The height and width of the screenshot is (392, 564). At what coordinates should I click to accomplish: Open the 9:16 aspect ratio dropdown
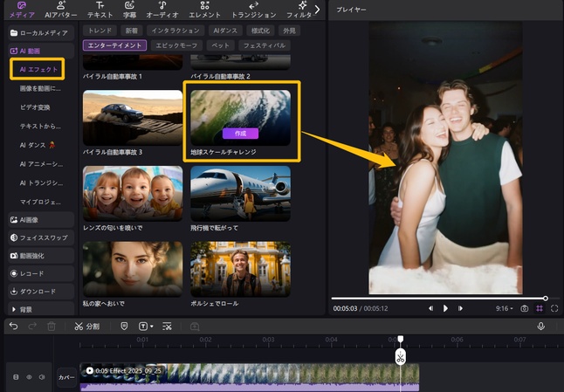pos(504,308)
